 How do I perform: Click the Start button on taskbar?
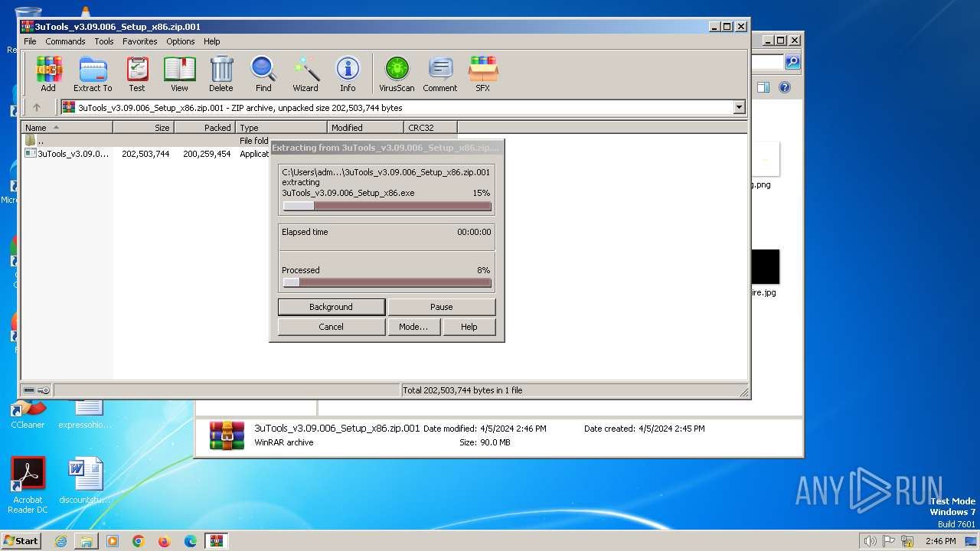tap(21, 540)
